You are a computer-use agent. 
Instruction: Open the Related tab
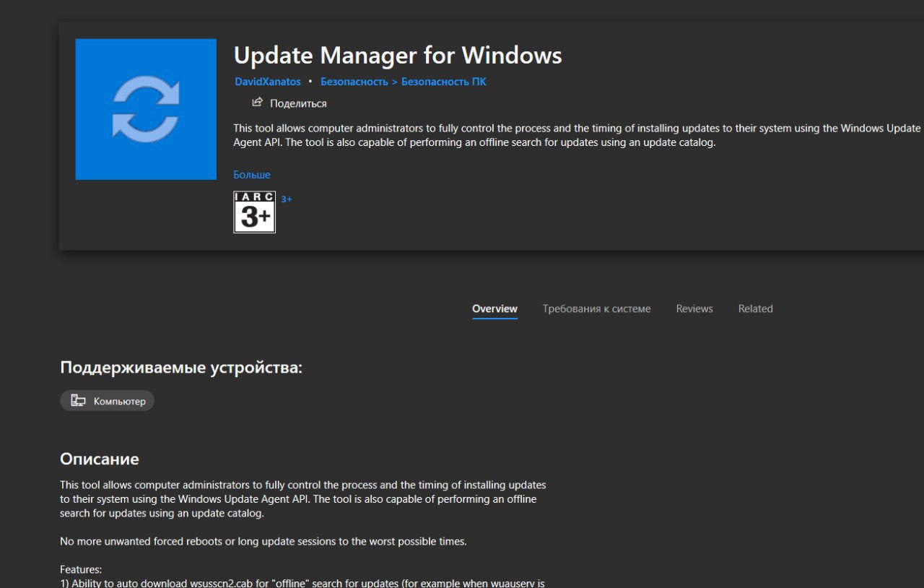pos(755,308)
